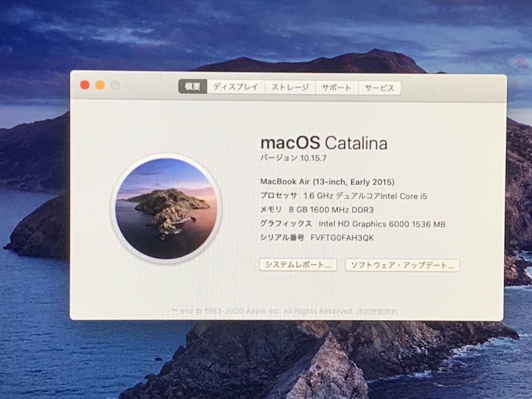The height and width of the screenshot is (399, 532).
Task: Select the 概要 tab
Action: [192, 87]
